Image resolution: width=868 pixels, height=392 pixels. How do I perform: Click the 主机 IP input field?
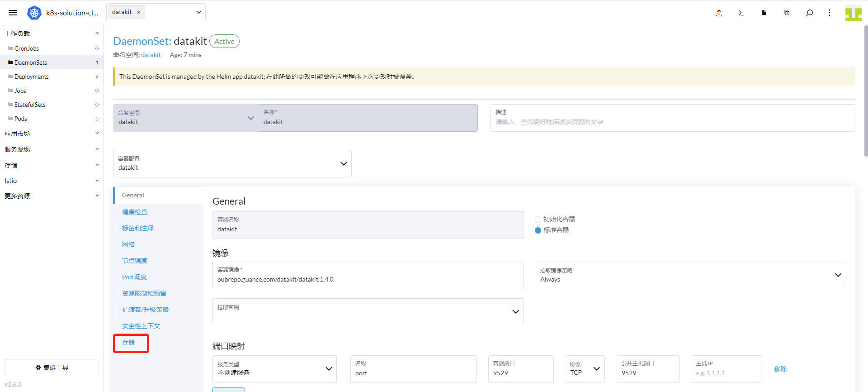[x=727, y=369]
